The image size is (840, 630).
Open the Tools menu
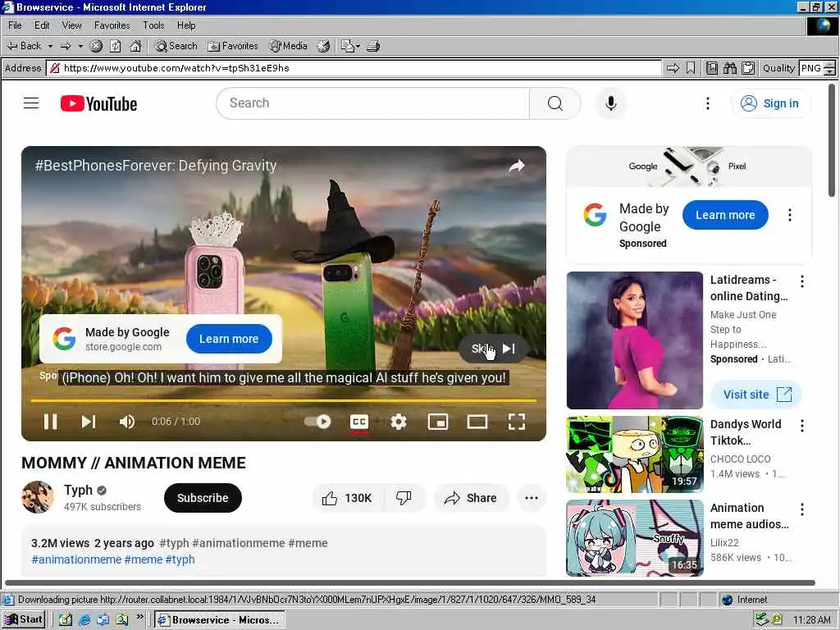point(153,25)
